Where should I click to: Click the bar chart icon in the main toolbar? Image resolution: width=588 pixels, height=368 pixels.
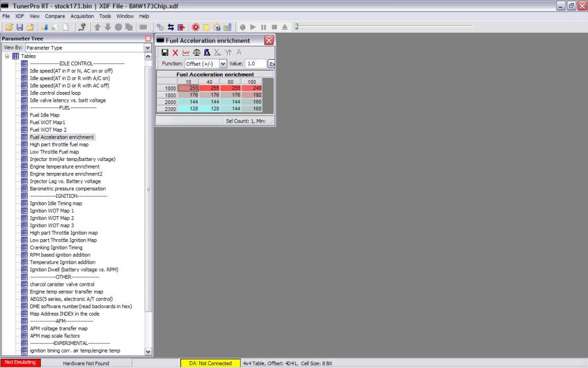(x=227, y=27)
